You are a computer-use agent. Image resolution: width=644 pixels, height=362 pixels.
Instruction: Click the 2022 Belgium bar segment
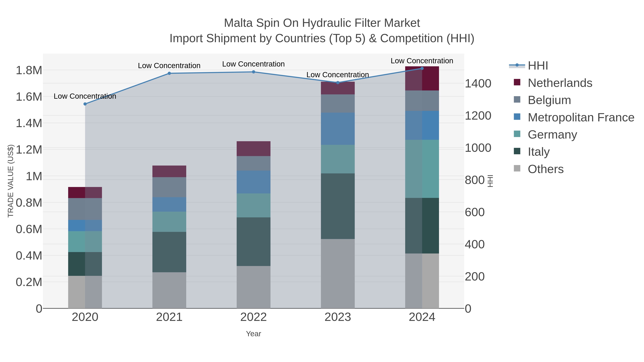pos(253,163)
